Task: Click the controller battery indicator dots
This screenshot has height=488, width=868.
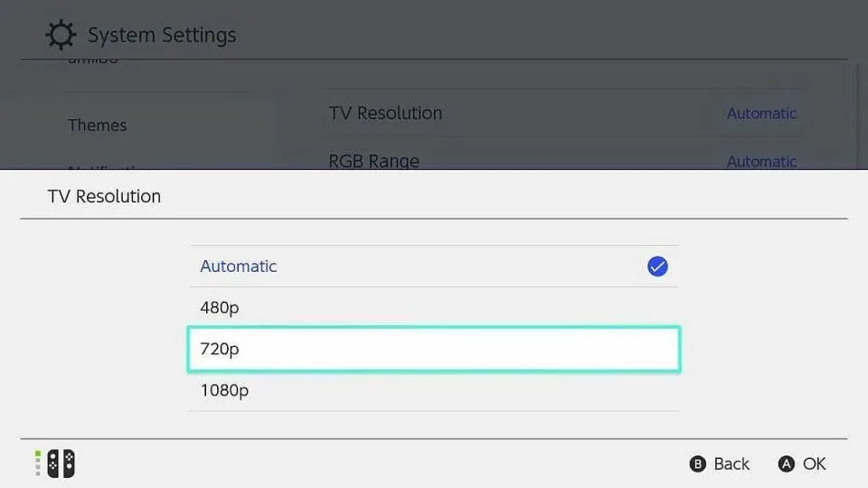Action: click(x=38, y=464)
